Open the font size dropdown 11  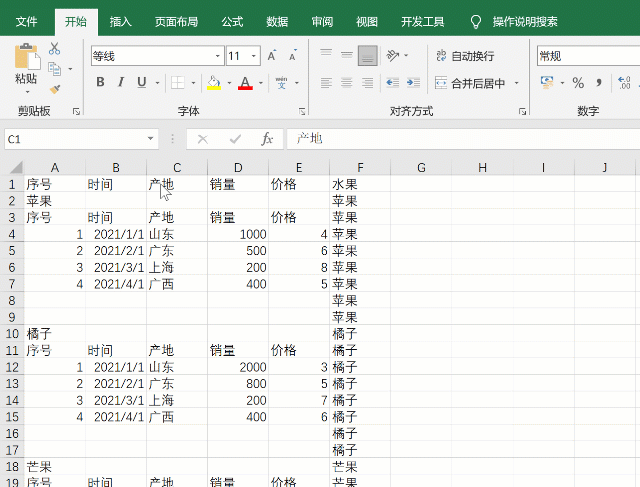[x=254, y=56]
